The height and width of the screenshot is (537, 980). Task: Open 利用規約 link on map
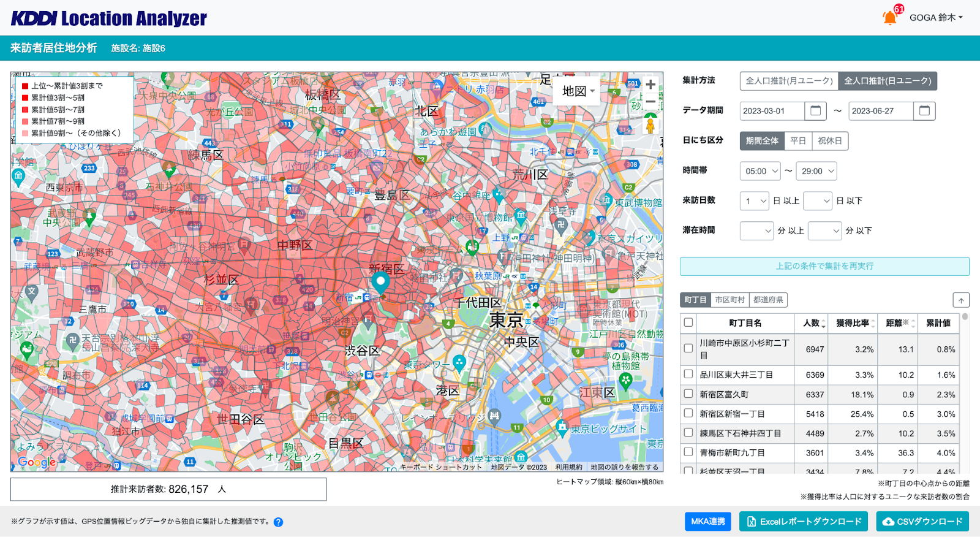point(569,467)
